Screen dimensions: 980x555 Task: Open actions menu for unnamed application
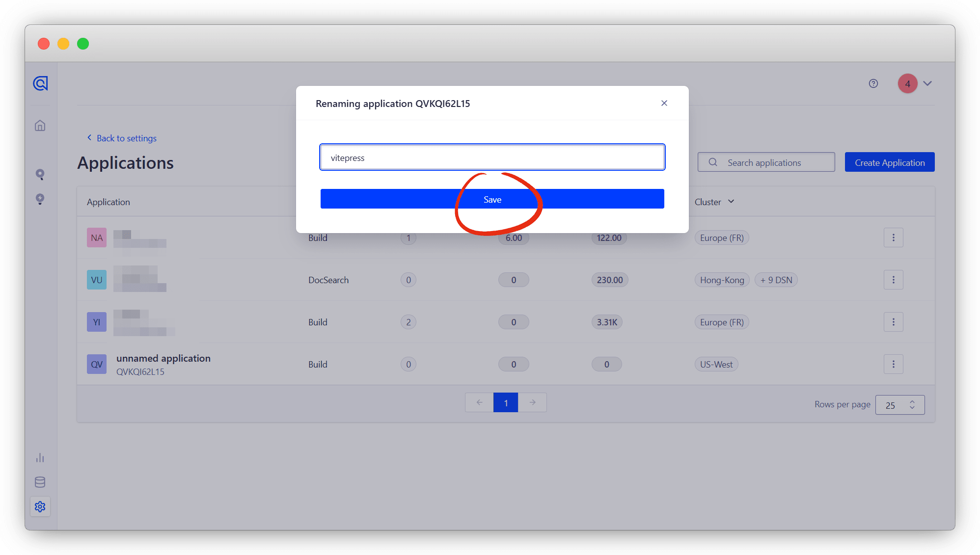pyautogui.click(x=893, y=364)
